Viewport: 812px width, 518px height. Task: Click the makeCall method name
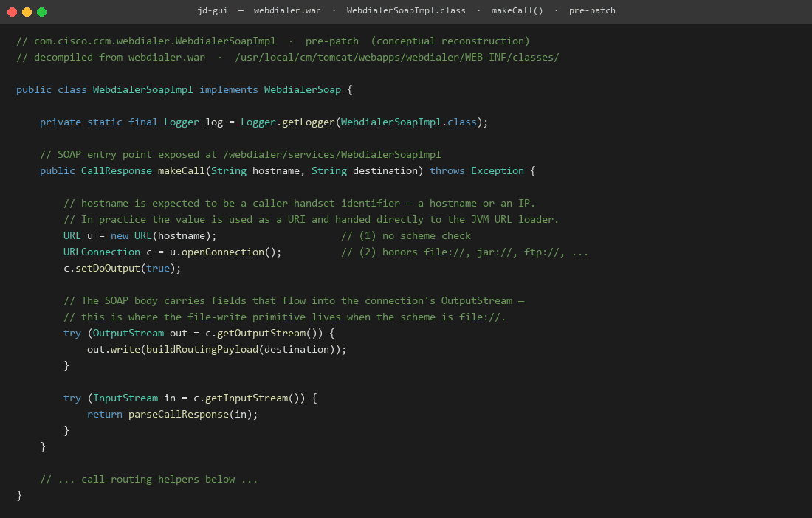(x=182, y=170)
